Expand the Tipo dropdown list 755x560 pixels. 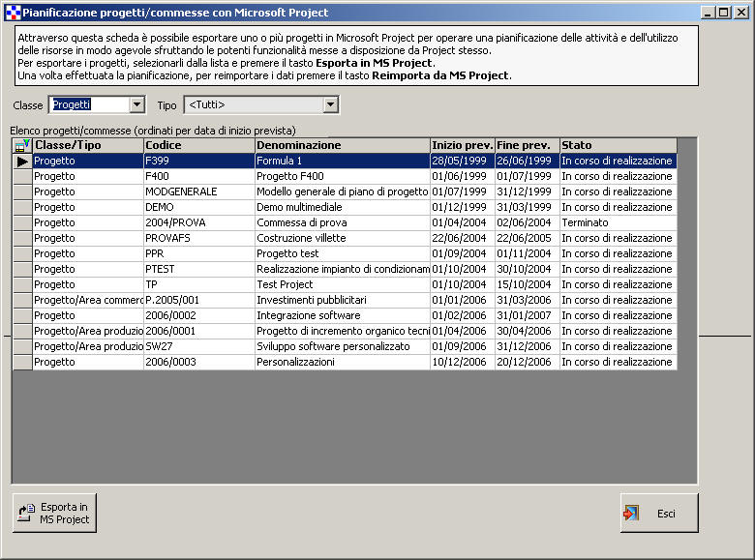tap(330, 104)
